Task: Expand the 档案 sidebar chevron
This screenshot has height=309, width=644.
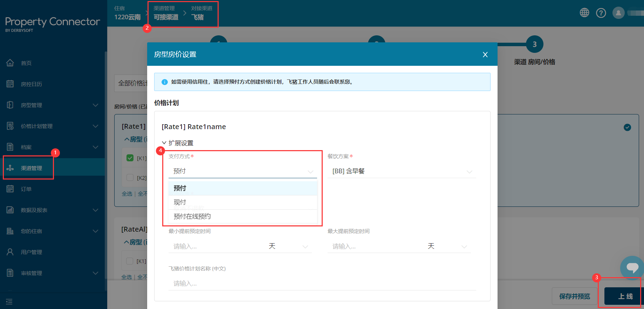Action: (x=95, y=147)
